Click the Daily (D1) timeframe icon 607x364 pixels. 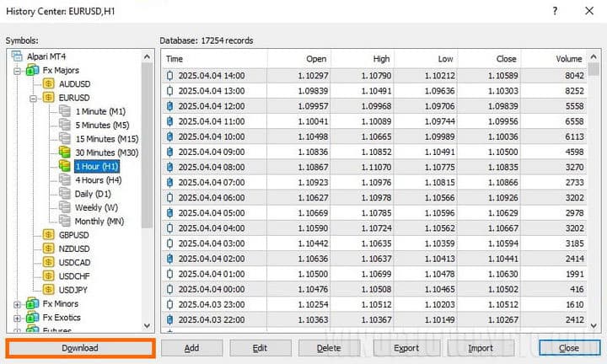(65, 194)
